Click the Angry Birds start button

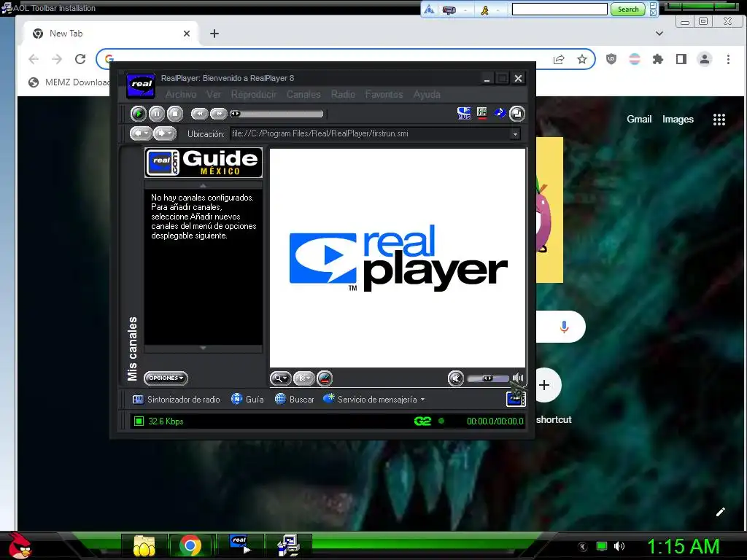[20, 545]
